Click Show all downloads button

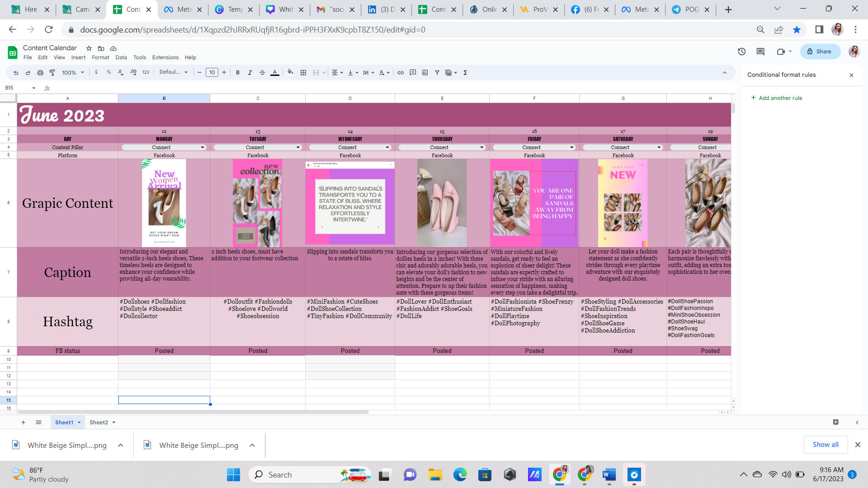tap(826, 445)
